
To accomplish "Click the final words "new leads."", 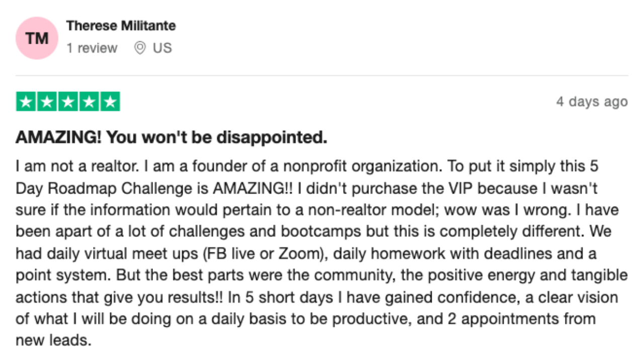I will click(x=53, y=341).
